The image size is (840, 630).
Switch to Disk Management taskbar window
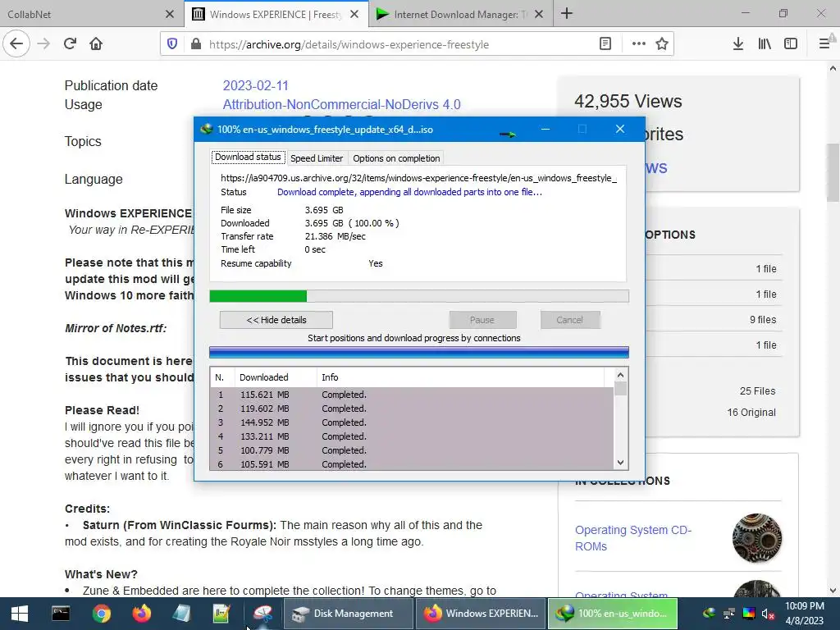(348, 614)
